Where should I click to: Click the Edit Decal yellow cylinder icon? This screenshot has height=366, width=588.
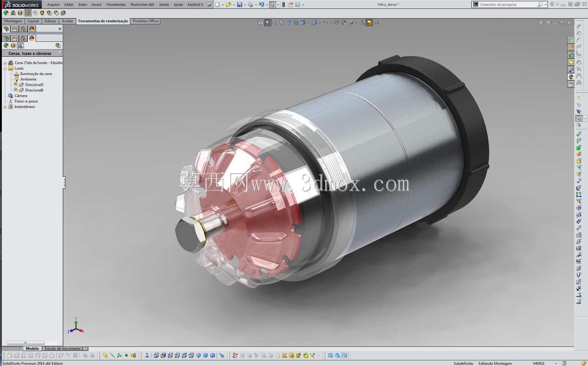click(x=20, y=13)
